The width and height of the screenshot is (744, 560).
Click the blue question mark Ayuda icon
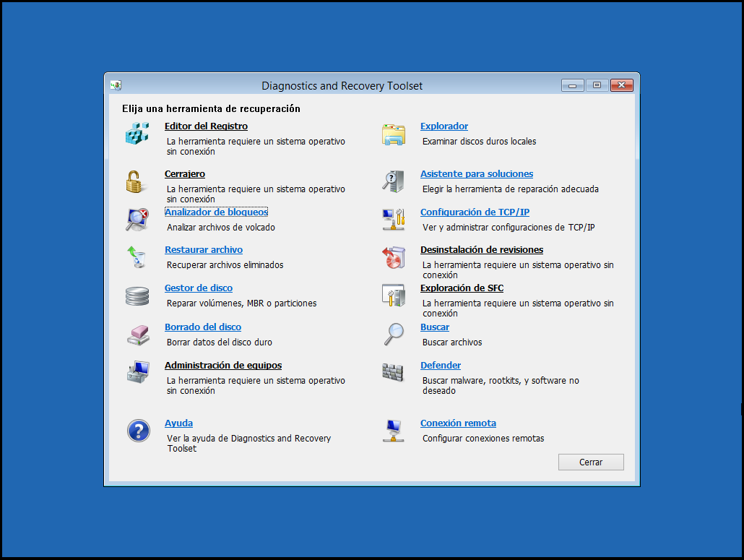click(139, 431)
